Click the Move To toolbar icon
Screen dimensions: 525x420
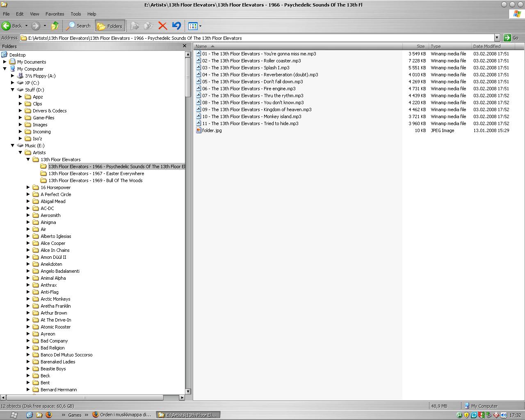[x=135, y=26]
